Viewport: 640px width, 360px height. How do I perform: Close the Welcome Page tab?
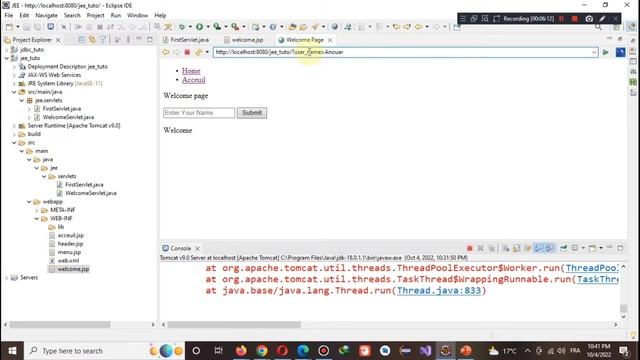[x=330, y=40]
